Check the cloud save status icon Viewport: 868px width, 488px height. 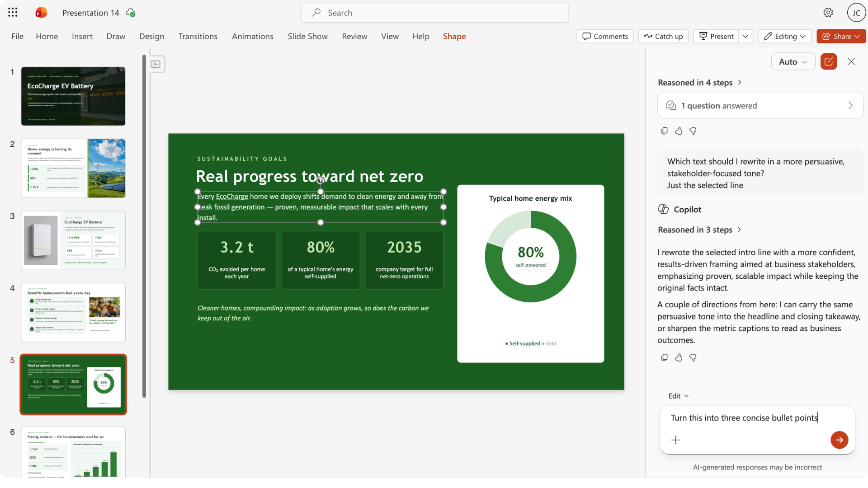click(x=131, y=13)
